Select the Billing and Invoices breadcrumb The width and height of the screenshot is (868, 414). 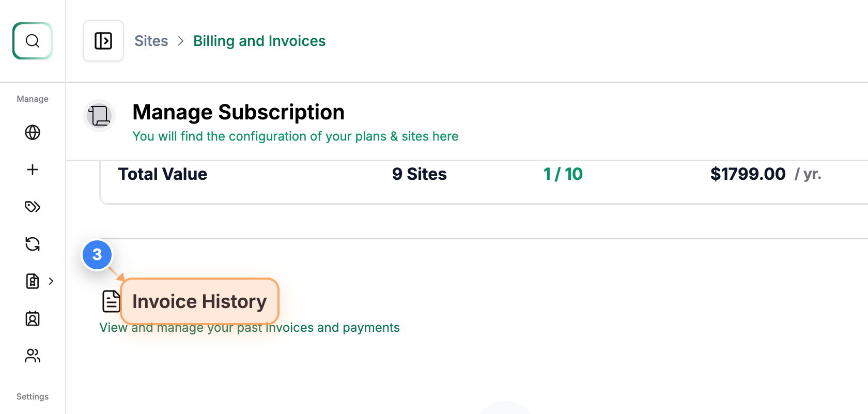(259, 40)
